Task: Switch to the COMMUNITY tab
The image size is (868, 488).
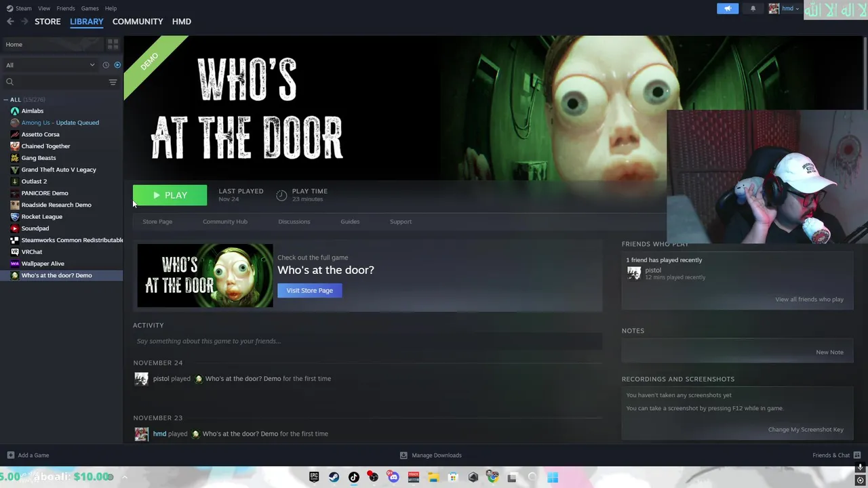Action: point(138,22)
